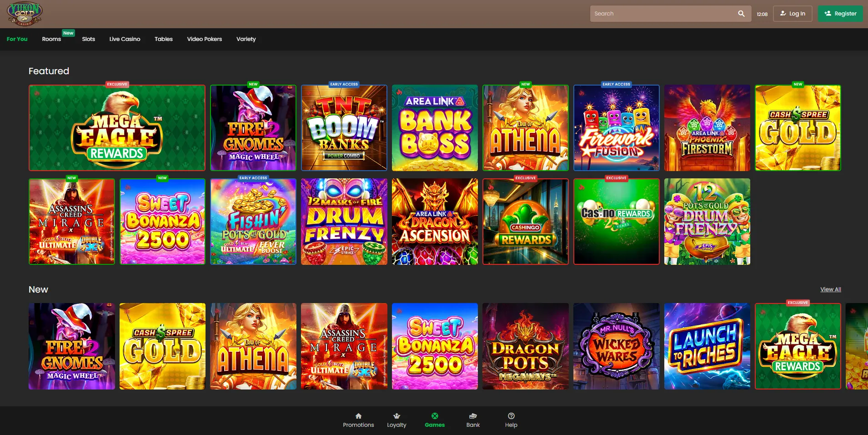This screenshot has height=435, width=868.
Task: Click the Featured section heading
Action: 49,71
